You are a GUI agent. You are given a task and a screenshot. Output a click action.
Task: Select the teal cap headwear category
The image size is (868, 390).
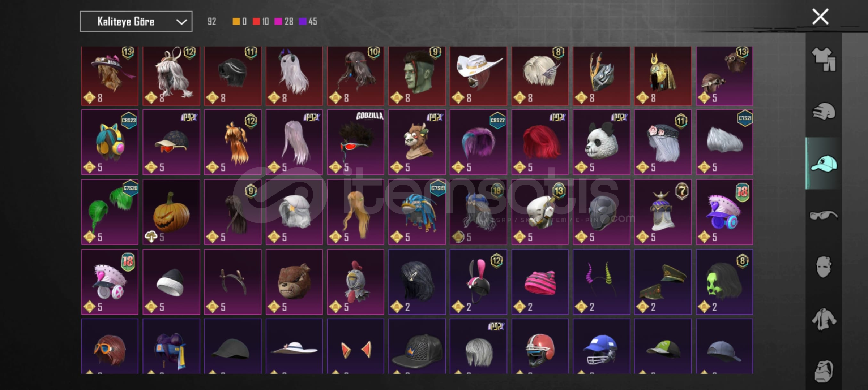point(824,164)
